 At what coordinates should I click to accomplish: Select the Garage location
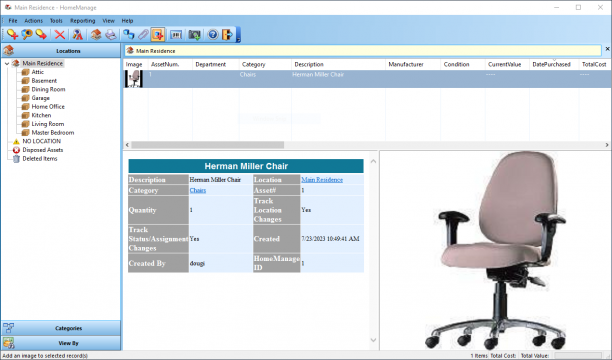coord(41,98)
